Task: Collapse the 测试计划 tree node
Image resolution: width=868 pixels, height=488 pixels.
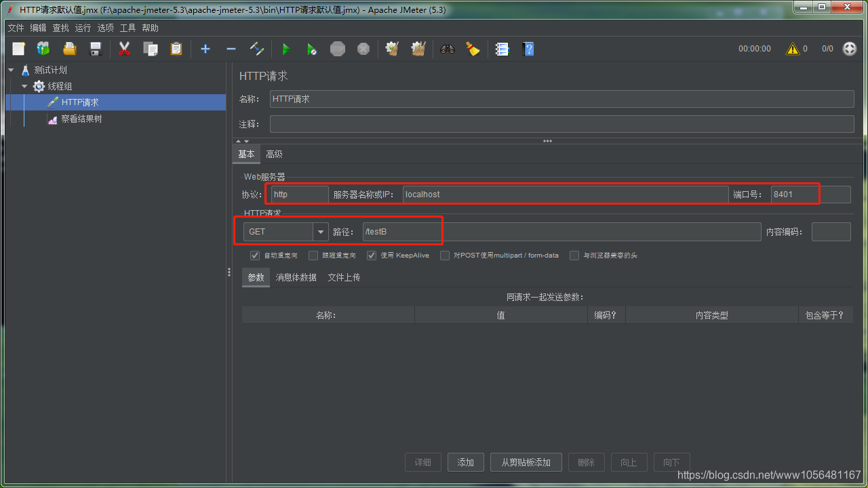Action: [x=11, y=70]
